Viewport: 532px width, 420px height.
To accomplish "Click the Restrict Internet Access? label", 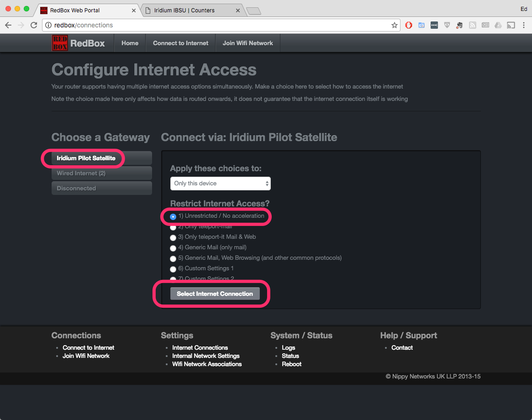I will [220, 203].
